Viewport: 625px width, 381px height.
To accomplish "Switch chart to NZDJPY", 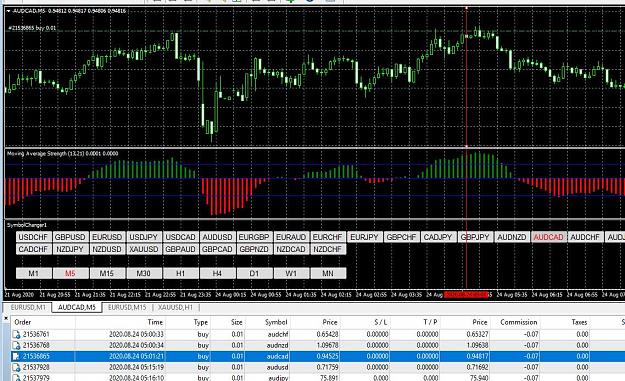I will pyautogui.click(x=70, y=249).
